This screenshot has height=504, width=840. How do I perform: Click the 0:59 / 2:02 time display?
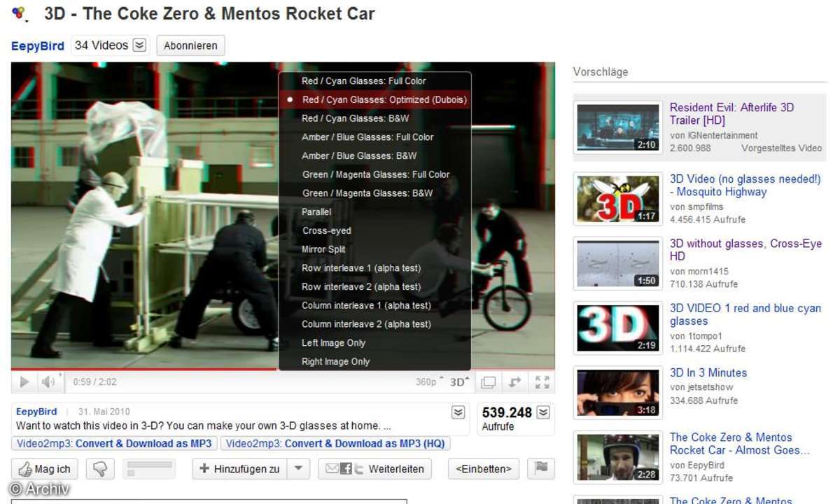(x=94, y=382)
